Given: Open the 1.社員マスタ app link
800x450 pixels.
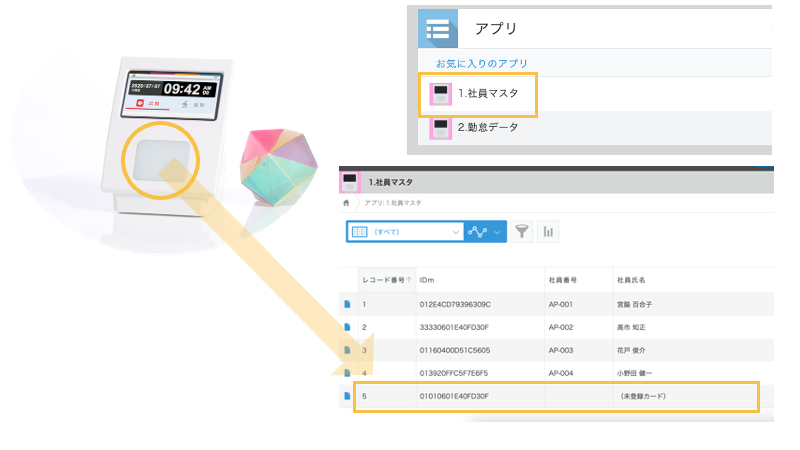Looking at the screenshot, I should 488,95.
